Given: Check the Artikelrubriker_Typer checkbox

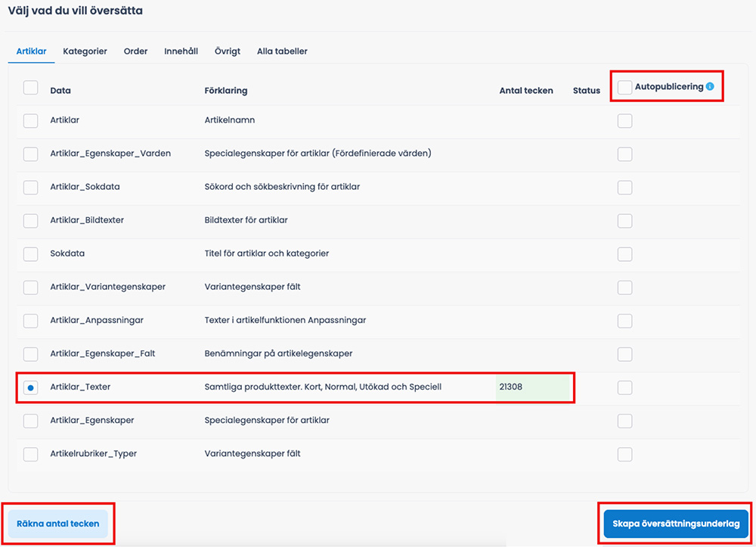Looking at the screenshot, I should [x=31, y=454].
